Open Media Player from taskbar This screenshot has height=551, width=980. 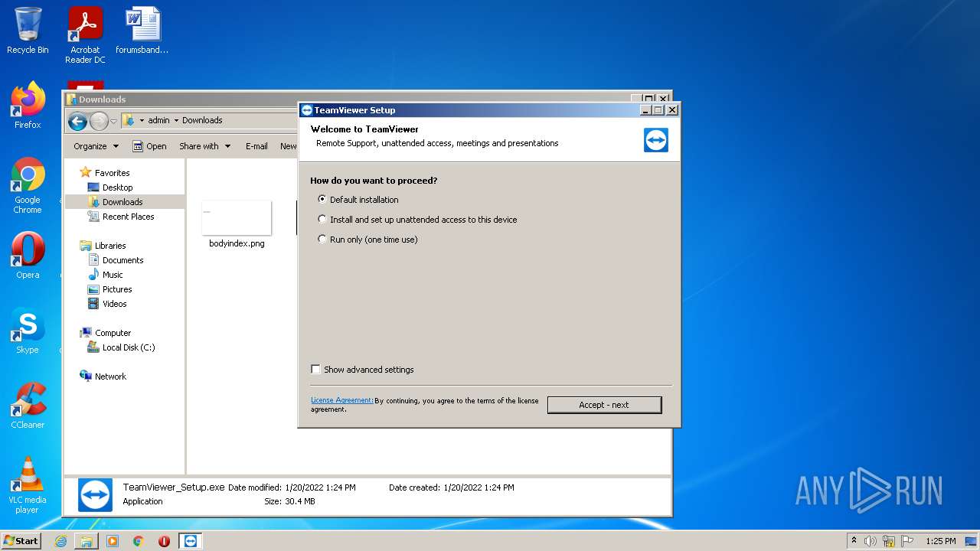point(113,541)
